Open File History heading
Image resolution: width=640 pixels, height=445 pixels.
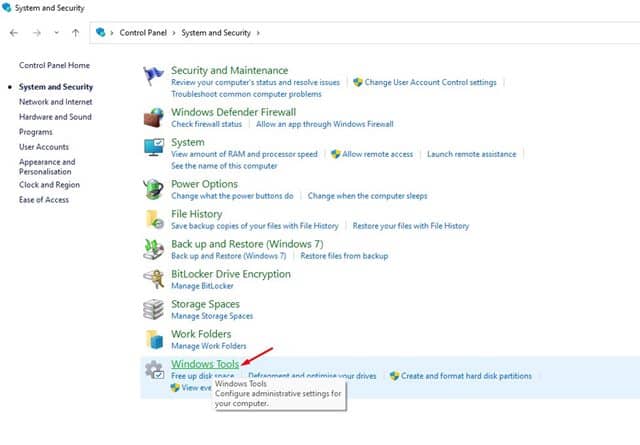[197, 214]
